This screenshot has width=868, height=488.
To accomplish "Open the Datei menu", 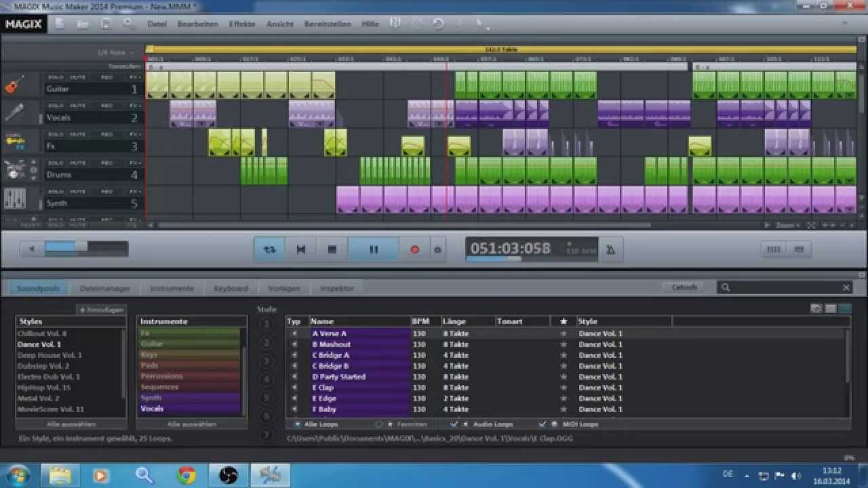I will point(157,24).
